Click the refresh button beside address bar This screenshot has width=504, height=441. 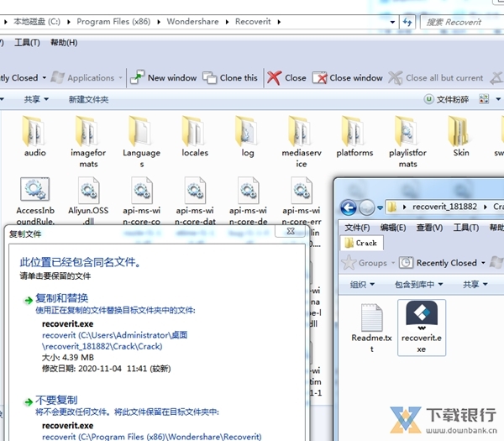(x=407, y=22)
